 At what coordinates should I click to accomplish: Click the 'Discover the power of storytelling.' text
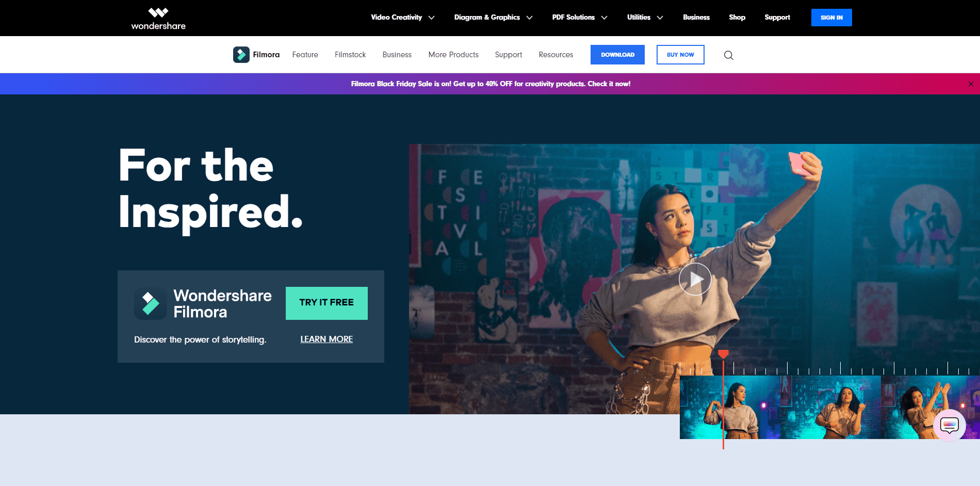[200, 339]
